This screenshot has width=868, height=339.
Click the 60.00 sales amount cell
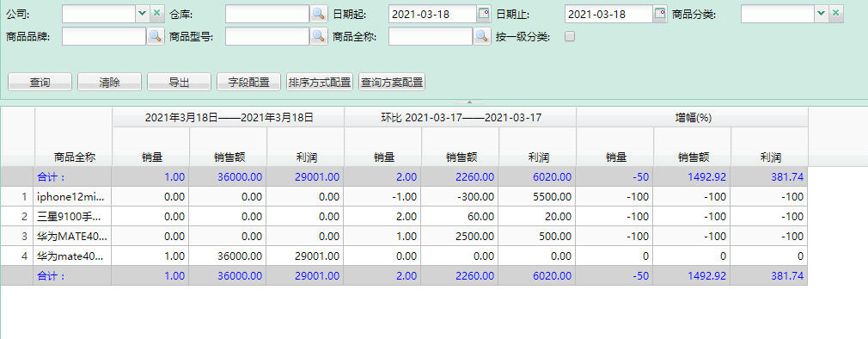tap(460, 217)
